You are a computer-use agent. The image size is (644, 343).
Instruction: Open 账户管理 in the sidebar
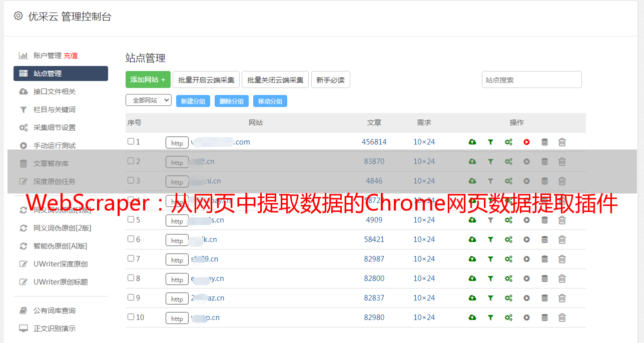[x=48, y=55]
